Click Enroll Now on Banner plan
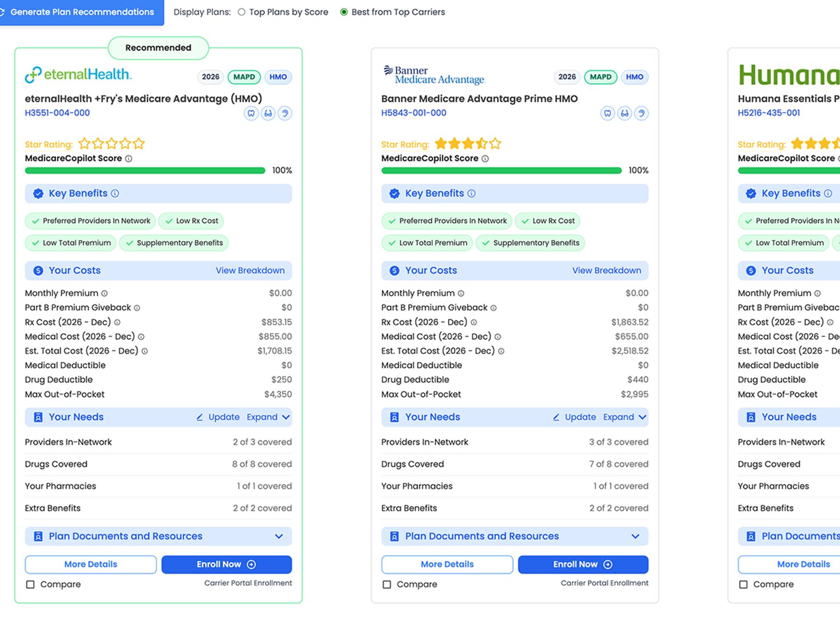The height and width of the screenshot is (634, 840). [583, 564]
